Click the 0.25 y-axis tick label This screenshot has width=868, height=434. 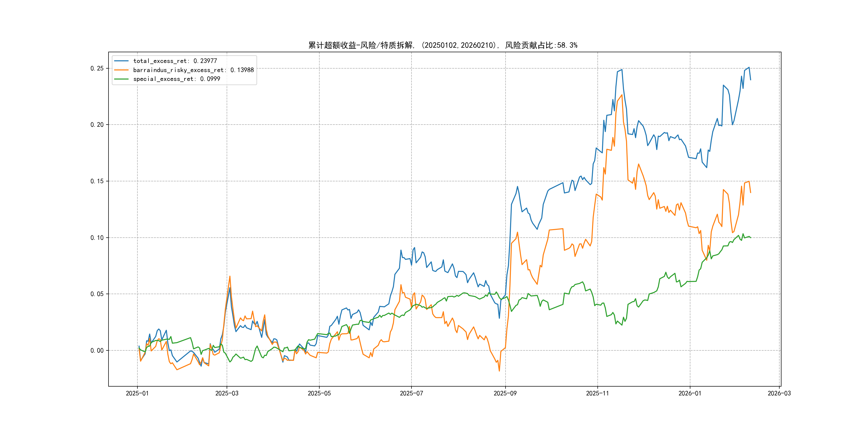(97, 68)
